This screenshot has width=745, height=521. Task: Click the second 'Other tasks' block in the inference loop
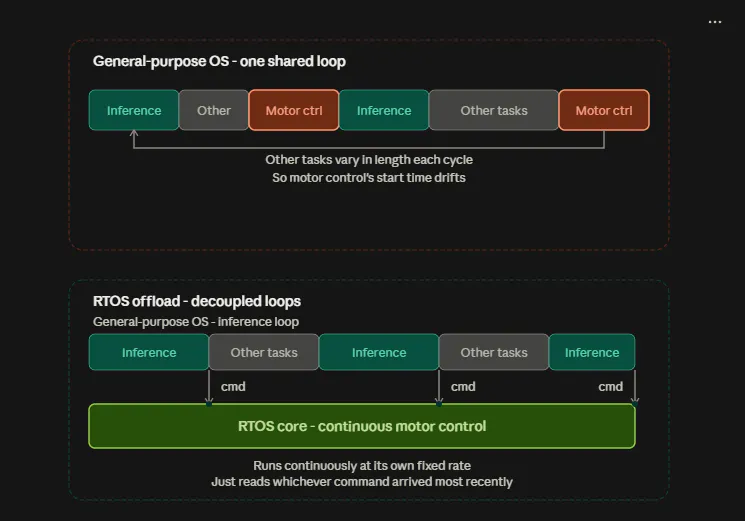tap(494, 352)
